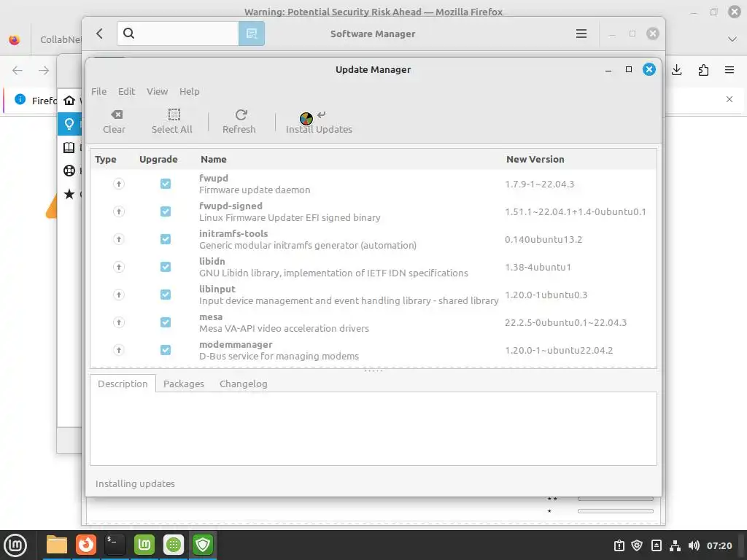Select version 0.140ubuntu13.2
The height and width of the screenshot is (560, 747).
543,239
